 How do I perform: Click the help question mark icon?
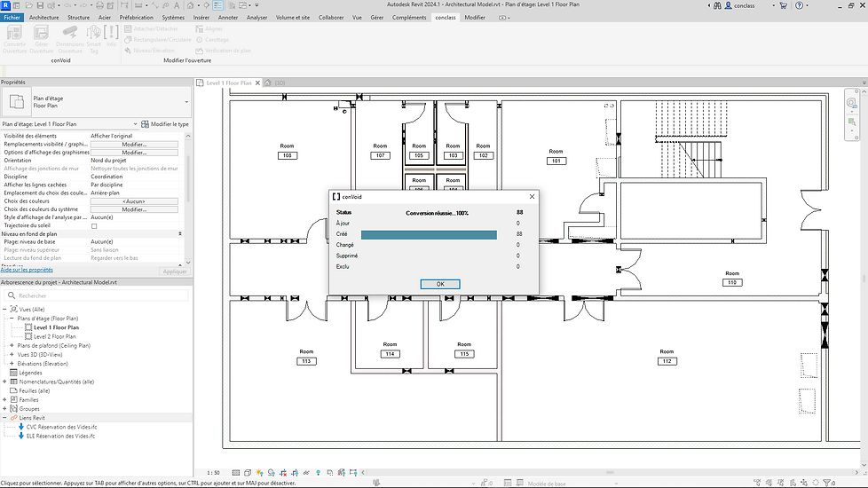point(799,5)
